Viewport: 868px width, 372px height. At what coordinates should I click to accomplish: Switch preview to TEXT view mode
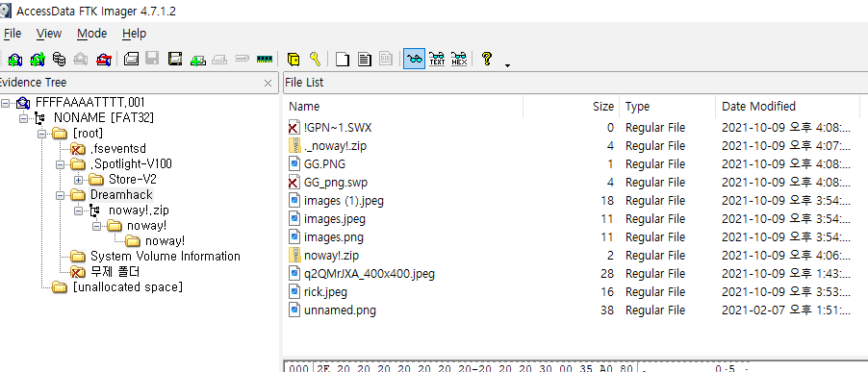tap(437, 59)
